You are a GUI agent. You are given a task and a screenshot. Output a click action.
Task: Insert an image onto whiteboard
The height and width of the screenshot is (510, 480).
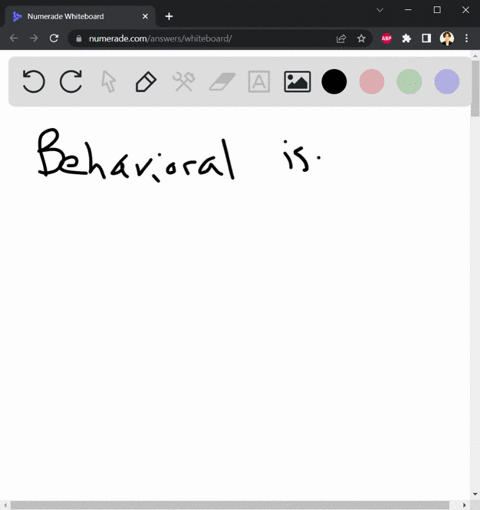297,81
